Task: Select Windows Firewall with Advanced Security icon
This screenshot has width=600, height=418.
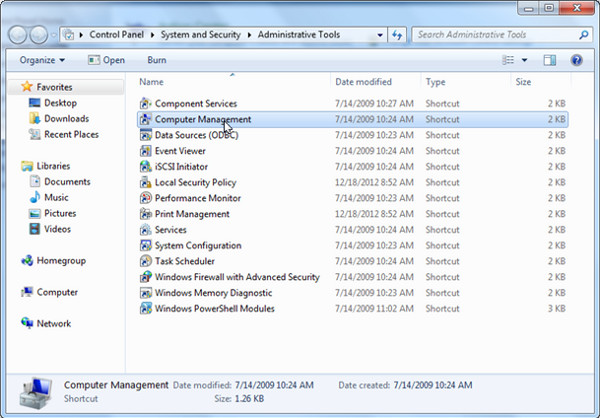Action: [x=145, y=277]
